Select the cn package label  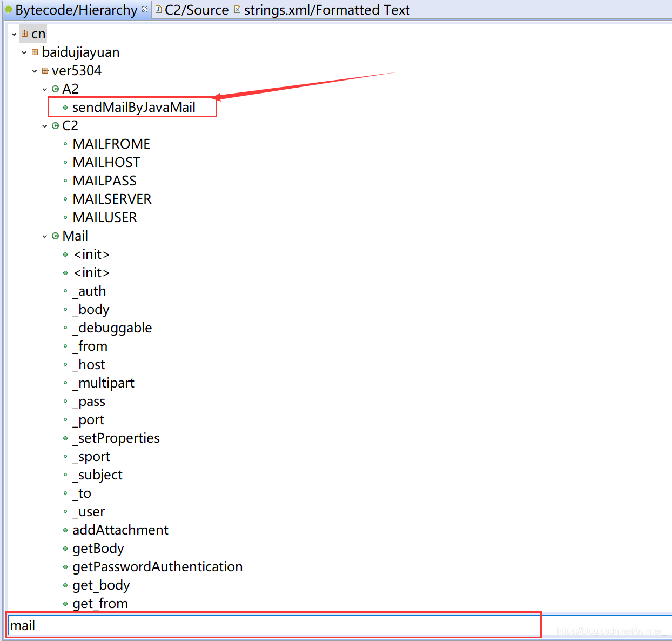38,34
